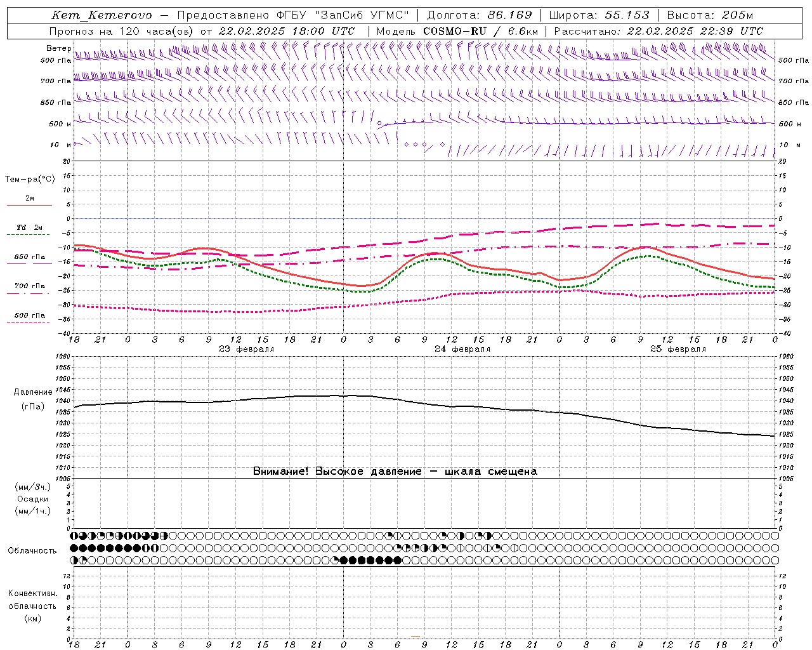Click the Широта: 55.153 value
Screen dimensions: 812x650
[x=599, y=16]
